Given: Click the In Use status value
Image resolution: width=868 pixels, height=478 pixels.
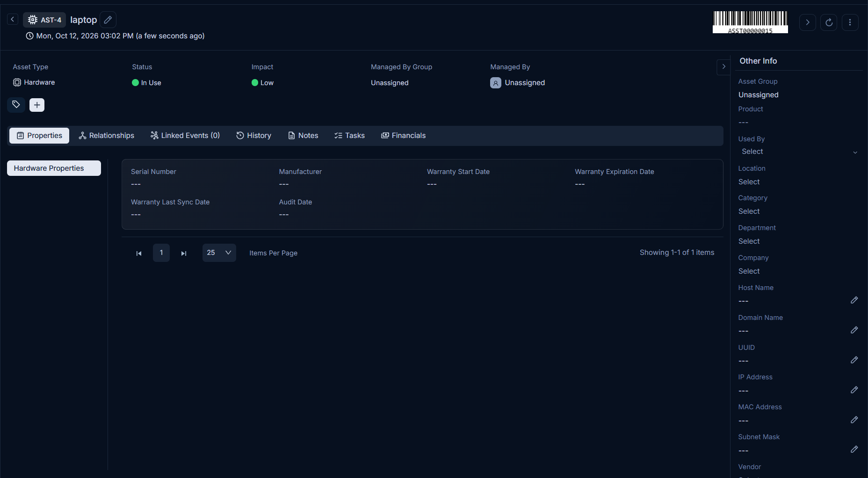Looking at the screenshot, I should [146, 83].
